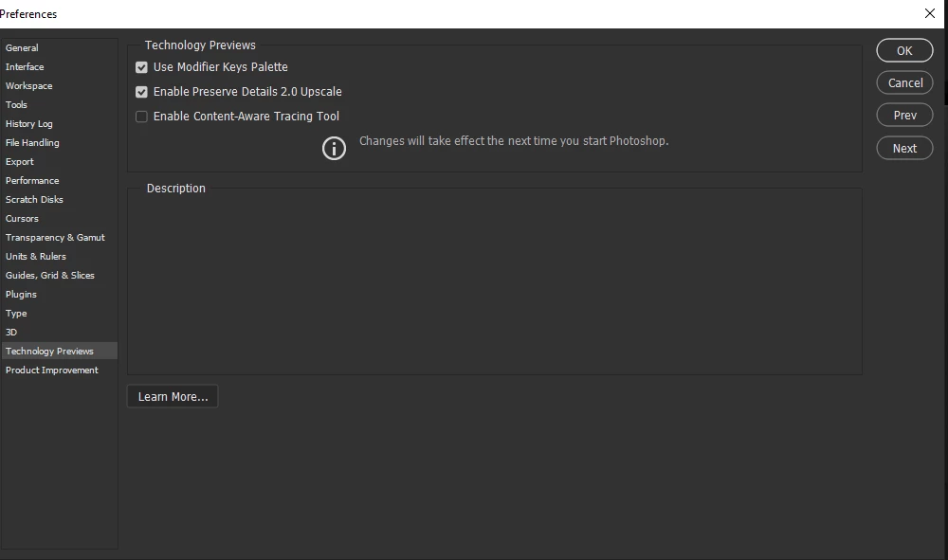The width and height of the screenshot is (948, 560).
Task: Click the restart notice text about Photoshop
Action: point(514,141)
